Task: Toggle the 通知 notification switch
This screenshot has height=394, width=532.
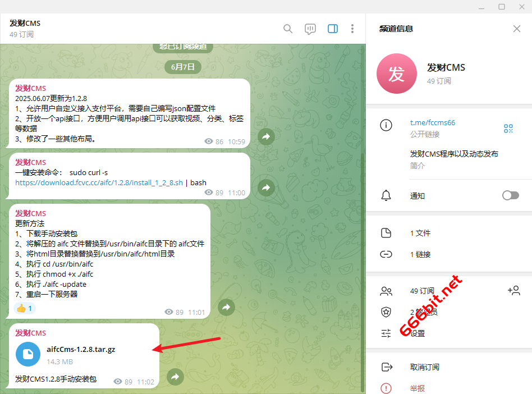Action: (511, 195)
